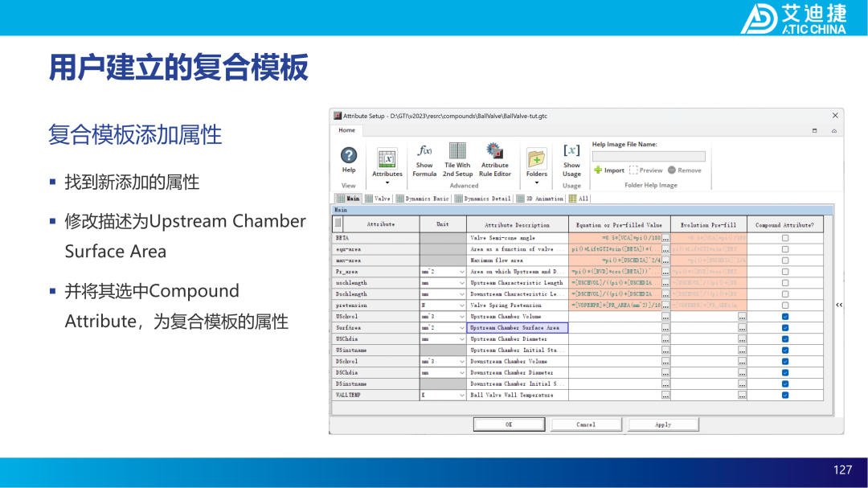This screenshot has height=488, width=868.
Task: Switch to 3D Animation tab
Action: pos(540,199)
